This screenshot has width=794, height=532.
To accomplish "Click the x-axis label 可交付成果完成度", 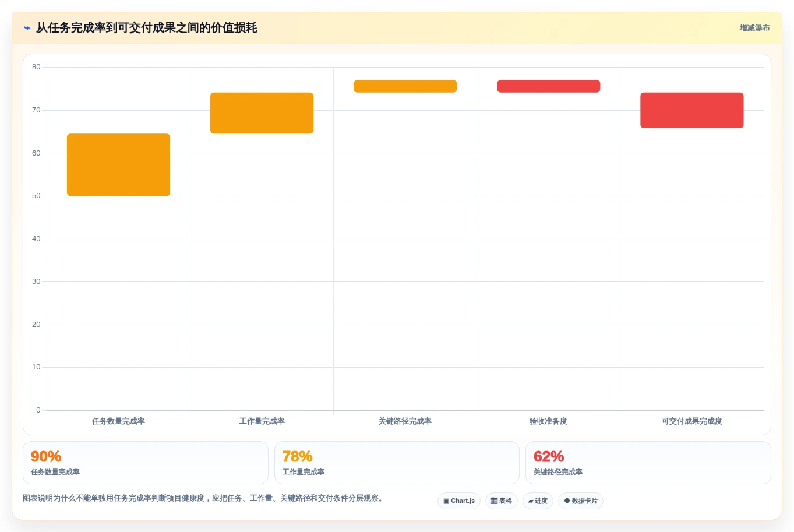I will (x=691, y=421).
